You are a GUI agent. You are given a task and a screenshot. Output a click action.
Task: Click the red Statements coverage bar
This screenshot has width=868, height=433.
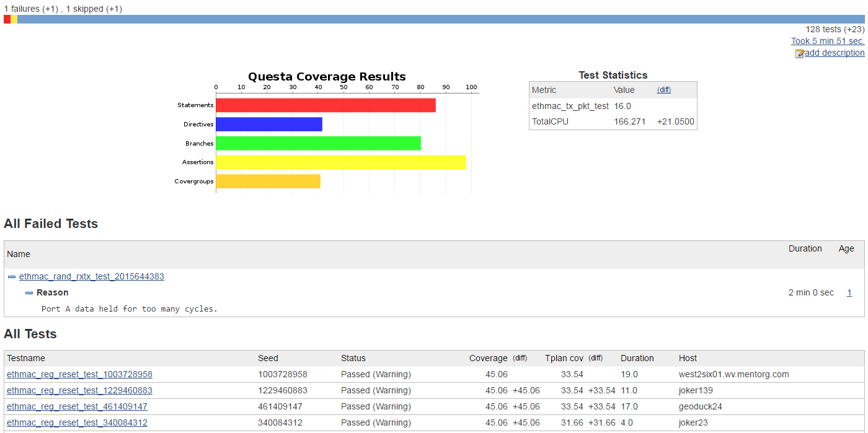coord(325,105)
